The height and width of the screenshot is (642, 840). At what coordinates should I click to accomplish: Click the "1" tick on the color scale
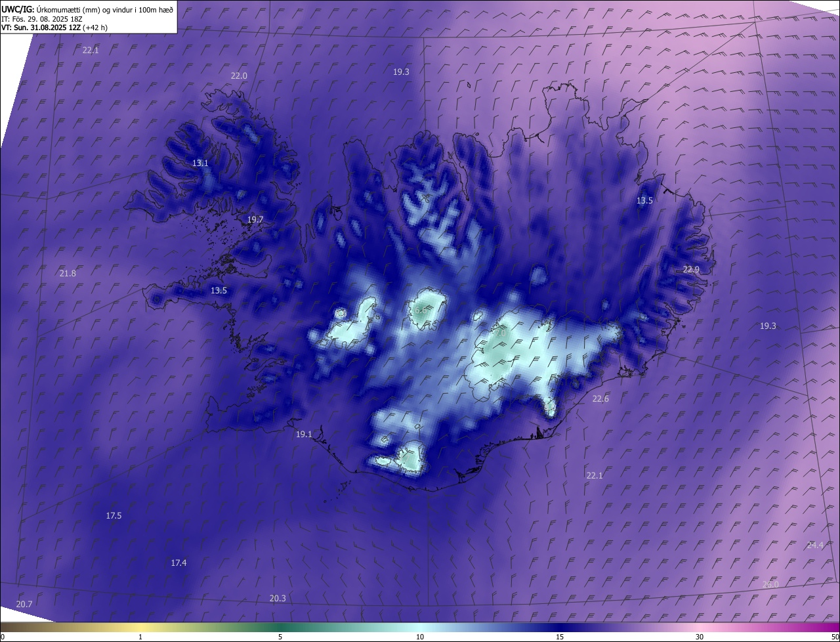point(140,637)
